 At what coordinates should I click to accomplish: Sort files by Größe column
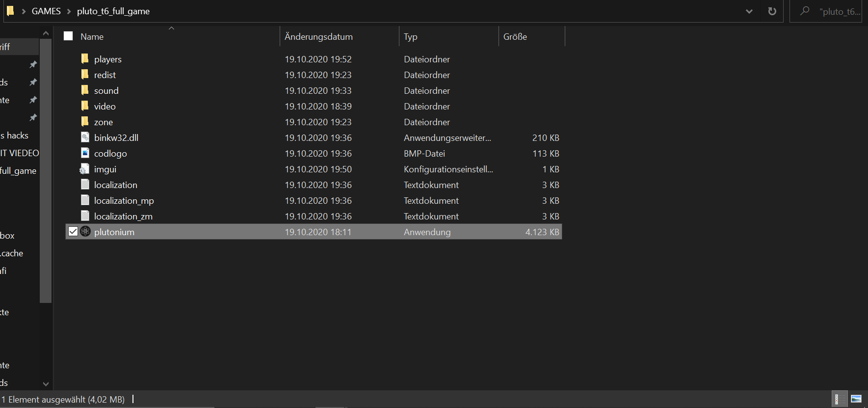515,37
